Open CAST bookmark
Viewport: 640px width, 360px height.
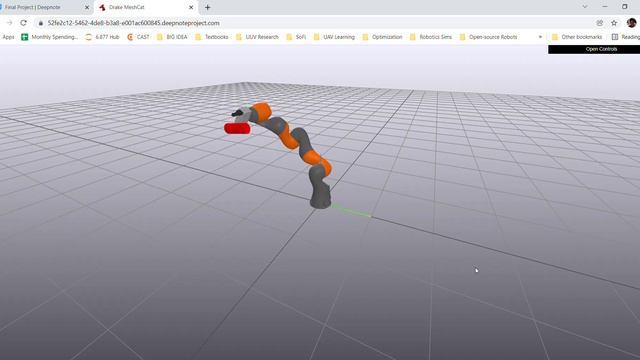pos(138,37)
